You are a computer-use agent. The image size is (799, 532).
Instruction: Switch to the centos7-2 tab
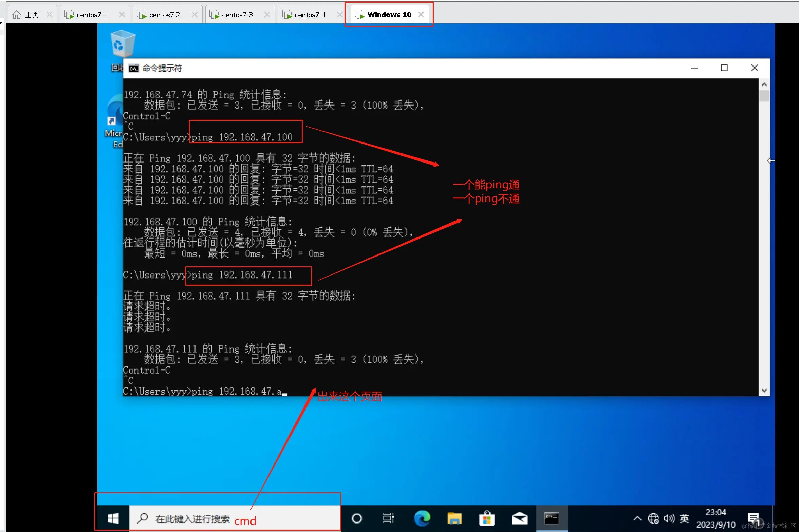point(165,15)
